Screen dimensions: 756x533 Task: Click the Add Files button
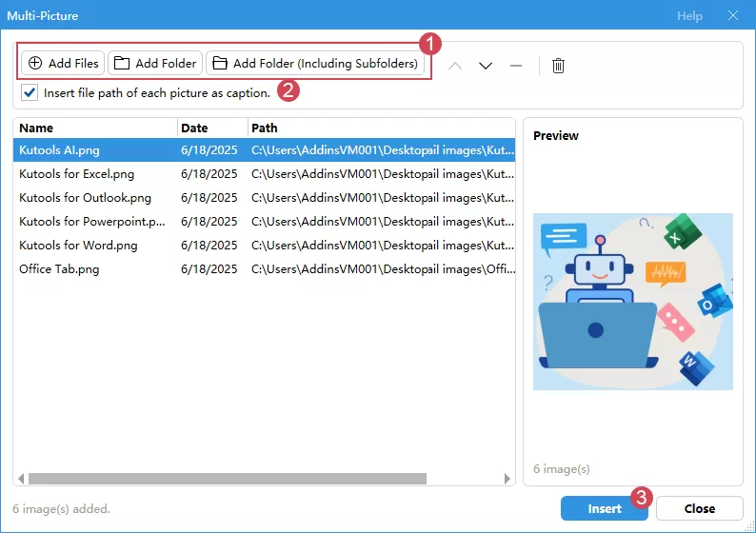point(63,63)
